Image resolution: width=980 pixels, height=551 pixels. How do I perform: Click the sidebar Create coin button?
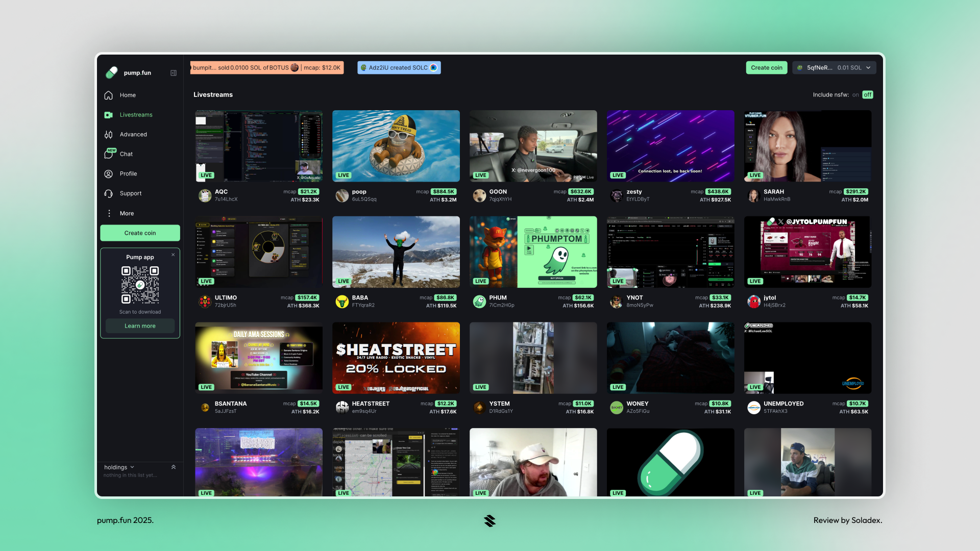pos(140,233)
